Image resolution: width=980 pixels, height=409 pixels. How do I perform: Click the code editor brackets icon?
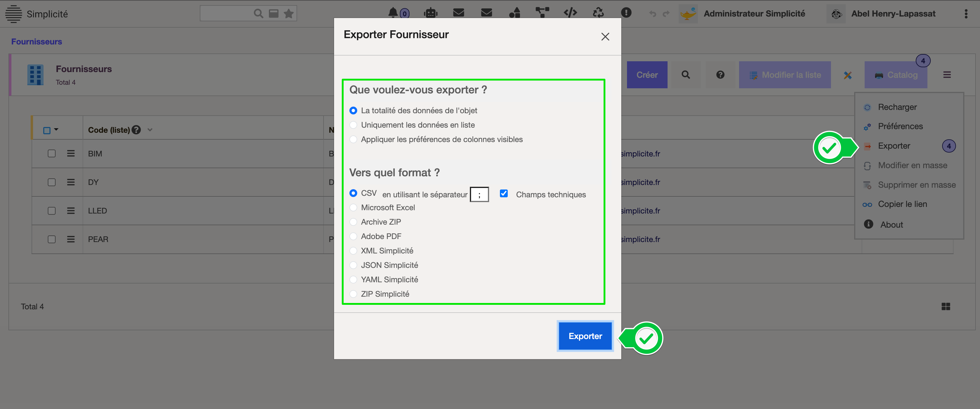click(x=570, y=13)
